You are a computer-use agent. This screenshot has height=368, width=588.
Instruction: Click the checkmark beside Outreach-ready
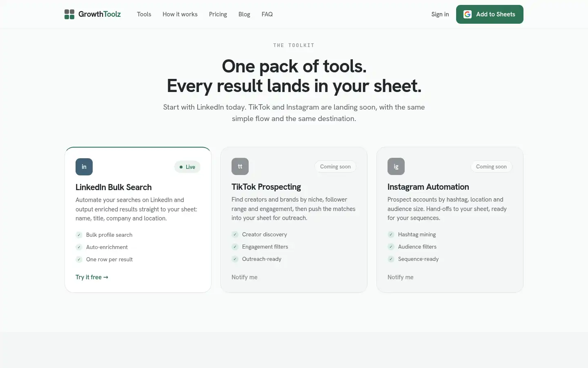click(x=235, y=259)
